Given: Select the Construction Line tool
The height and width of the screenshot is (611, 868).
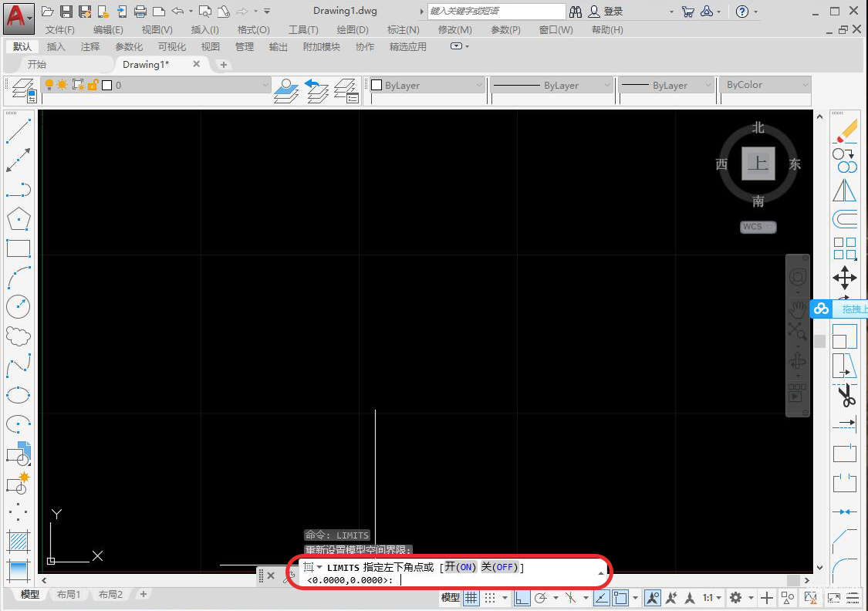Looking at the screenshot, I should (x=19, y=160).
